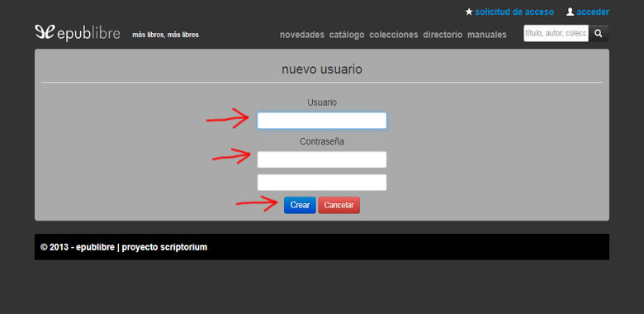Click the 'más libros, más libres' tagline
The image size is (644, 314).
tap(165, 35)
